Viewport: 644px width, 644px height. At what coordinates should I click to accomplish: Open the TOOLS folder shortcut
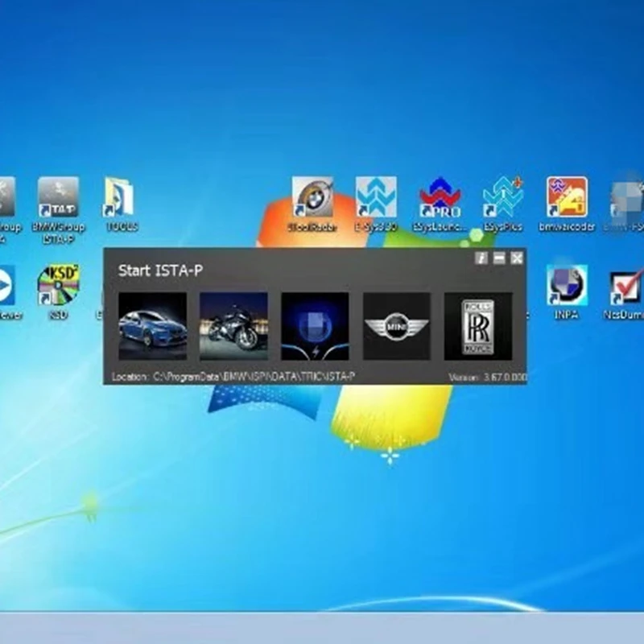point(121,204)
